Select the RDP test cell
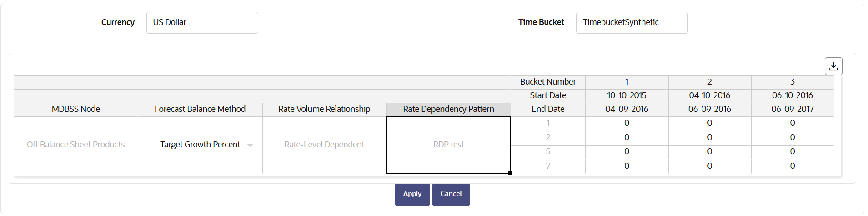 pos(448,145)
